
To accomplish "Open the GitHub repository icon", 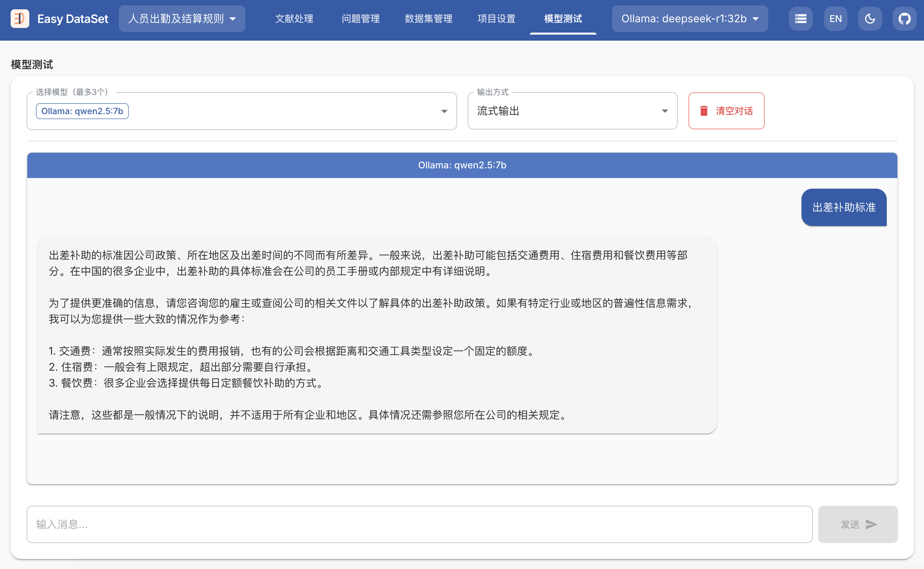I will pyautogui.click(x=904, y=18).
